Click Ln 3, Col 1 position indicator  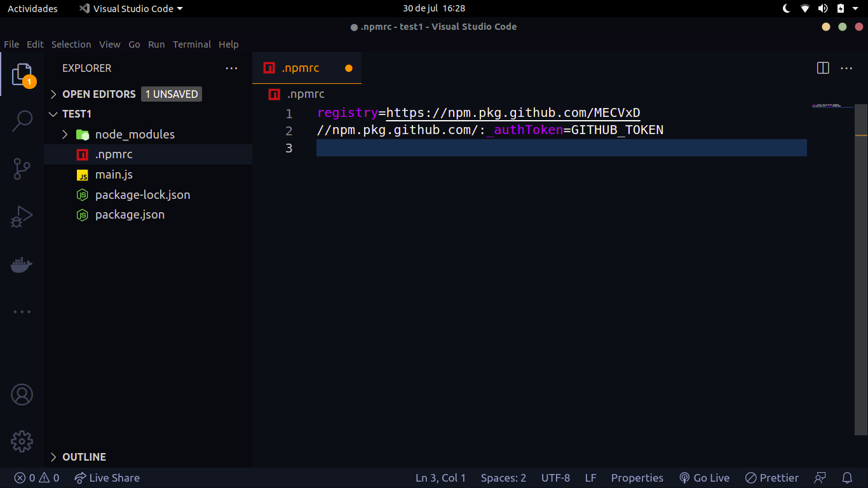[440, 478]
